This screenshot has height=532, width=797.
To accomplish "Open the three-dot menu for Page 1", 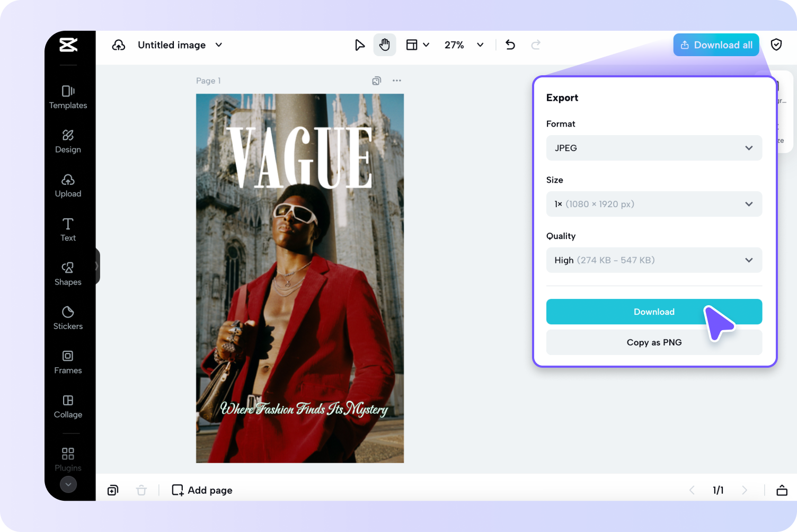I will pos(396,81).
